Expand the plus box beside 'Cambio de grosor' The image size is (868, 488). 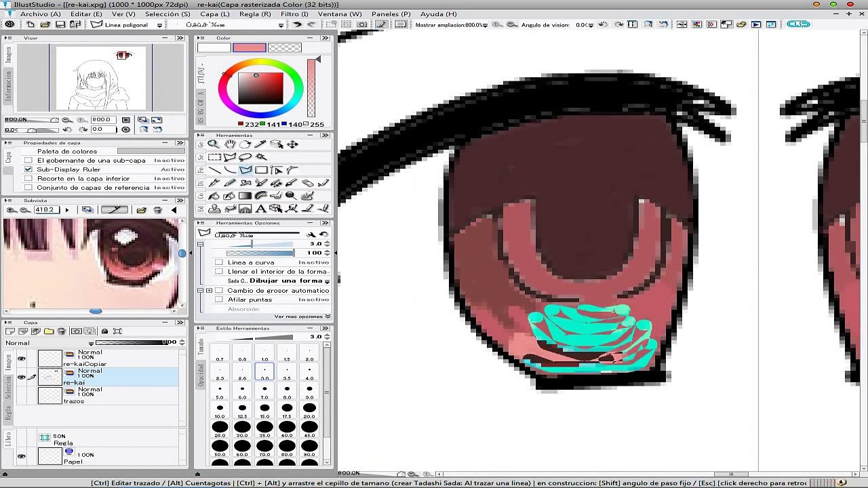(x=210, y=290)
